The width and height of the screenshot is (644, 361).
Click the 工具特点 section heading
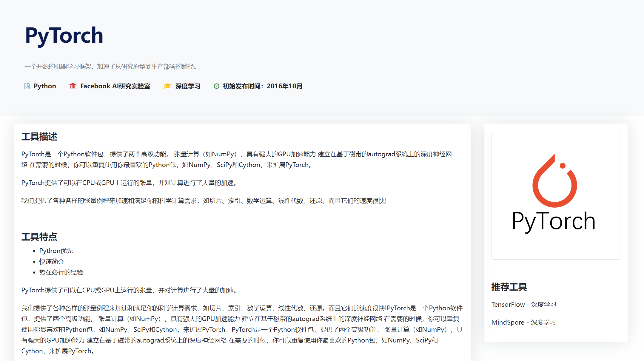pos(39,237)
